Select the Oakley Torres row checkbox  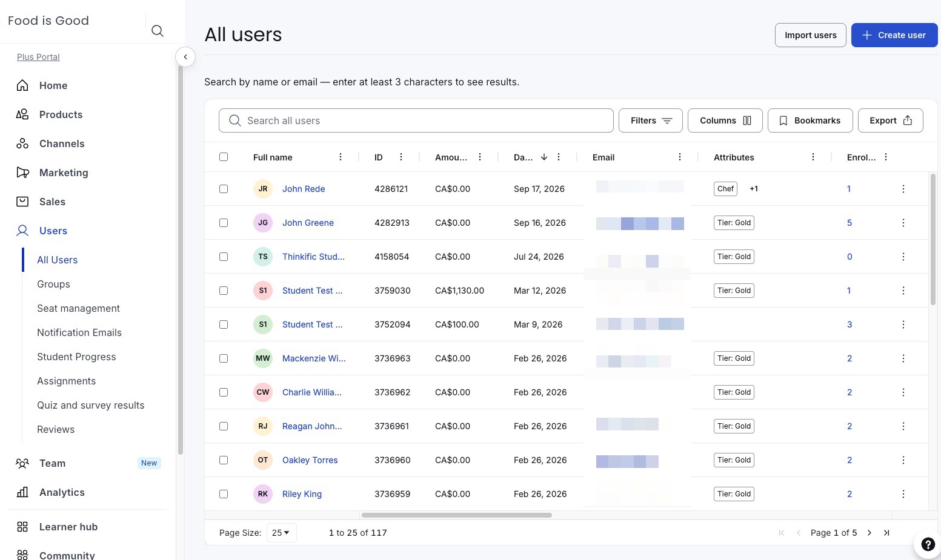(224, 460)
